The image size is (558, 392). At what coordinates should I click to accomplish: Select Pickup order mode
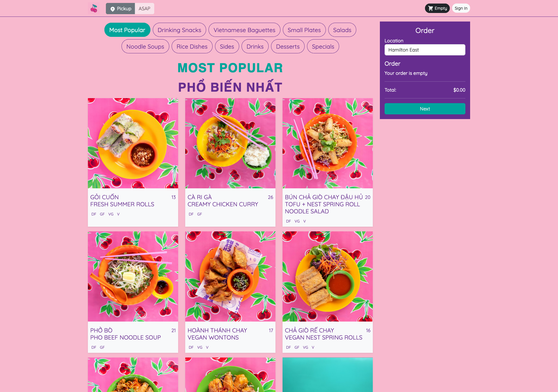tap(120, 9)
